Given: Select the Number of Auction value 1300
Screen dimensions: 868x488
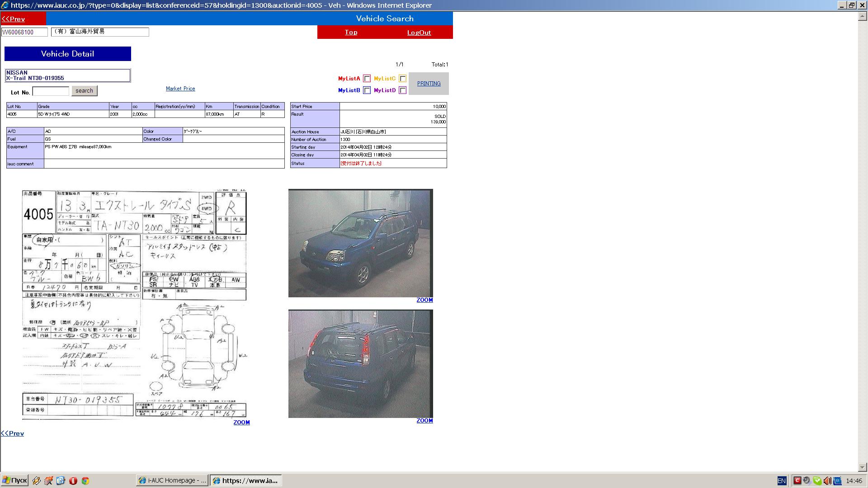Looking at the screenshot, I should [393, 140].
